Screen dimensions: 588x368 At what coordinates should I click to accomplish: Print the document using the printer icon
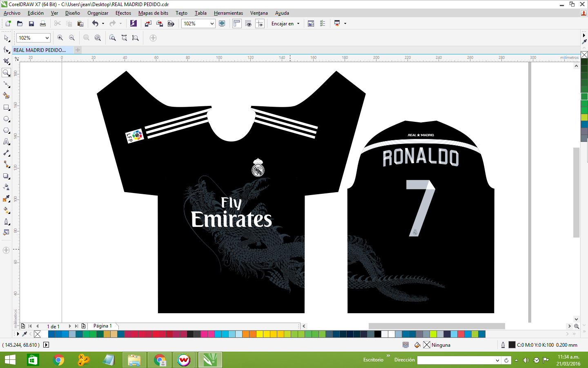pyautogui.click(x=42, y=24)
